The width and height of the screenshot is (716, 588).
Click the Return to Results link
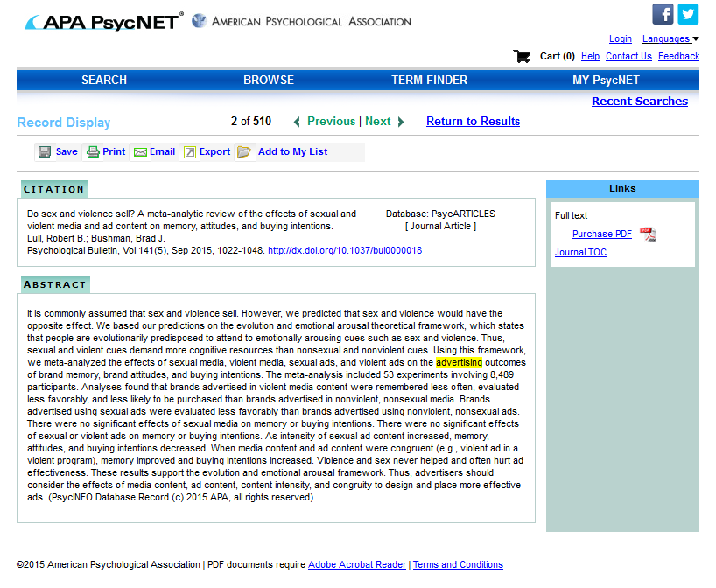point(473,122)
